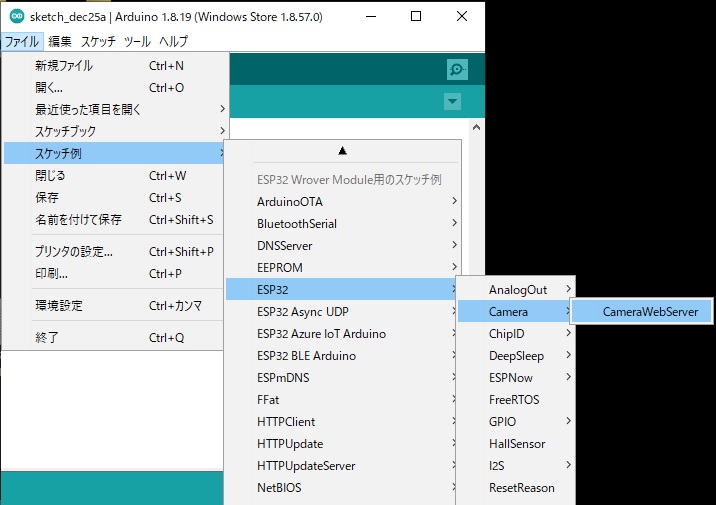Click editor scrollbar up arrow
Image resolution: width=716 pixels, height=505 pixels.
476,127
